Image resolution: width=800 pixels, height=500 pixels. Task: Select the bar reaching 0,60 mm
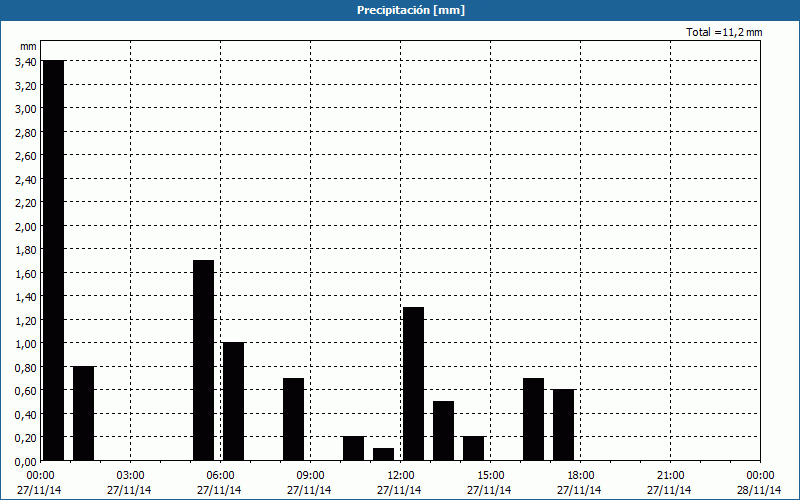[563, 425]
